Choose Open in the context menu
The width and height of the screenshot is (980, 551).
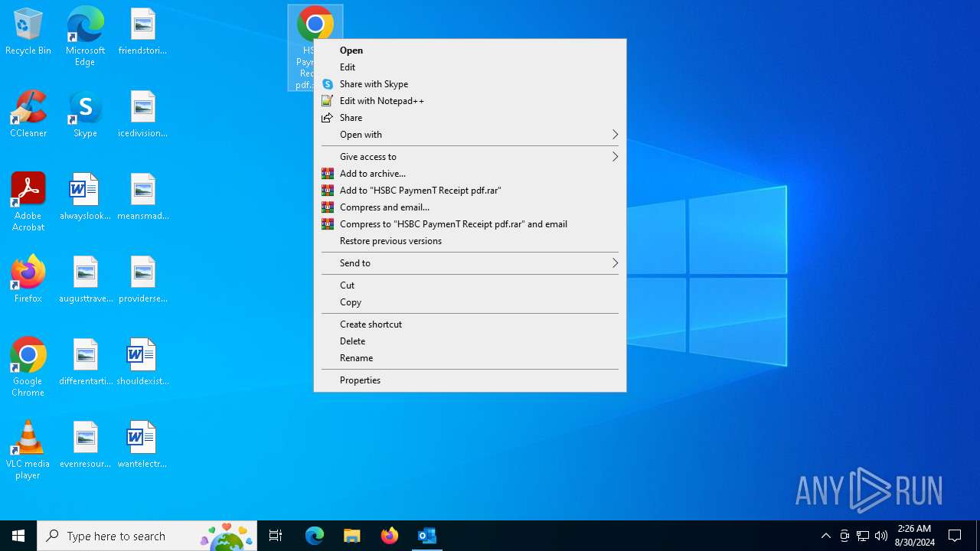(470, 51)
